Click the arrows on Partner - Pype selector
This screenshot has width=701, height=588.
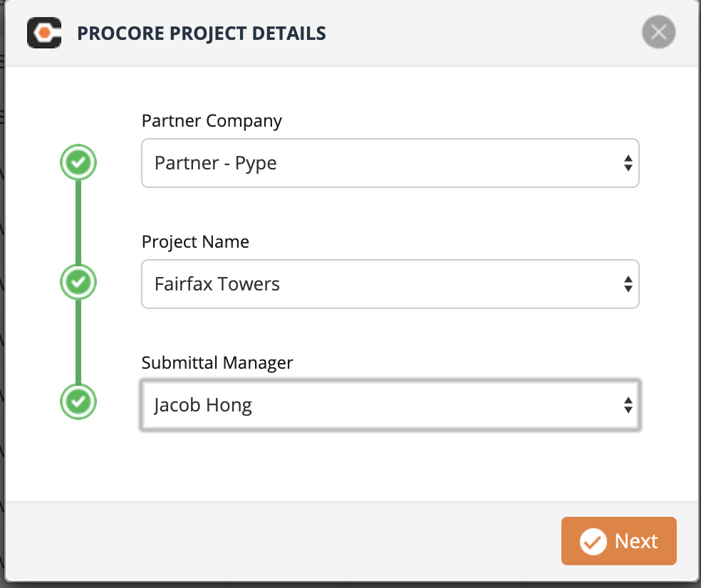(628, 163)
